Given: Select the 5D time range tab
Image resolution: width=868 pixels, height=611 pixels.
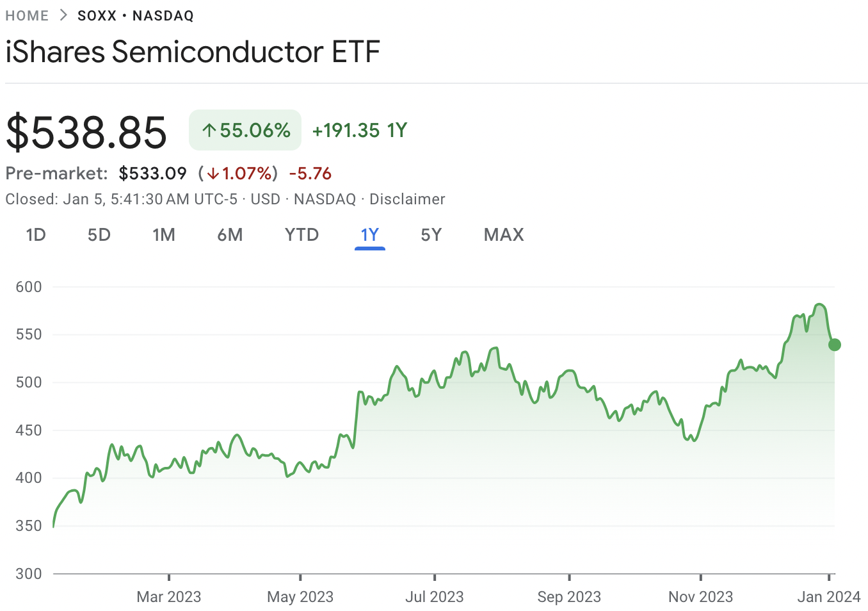Looking at the screenshot, I should tap(99, 235).
